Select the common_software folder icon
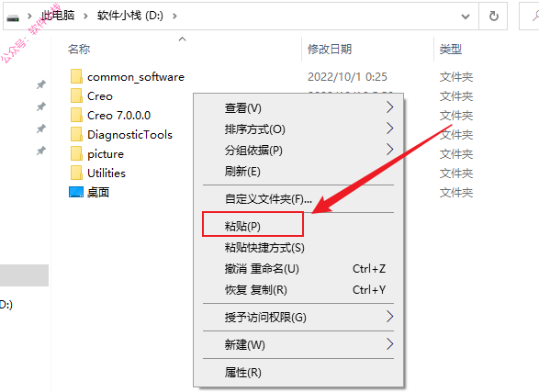539x392 pixels. tap(76, 76)
